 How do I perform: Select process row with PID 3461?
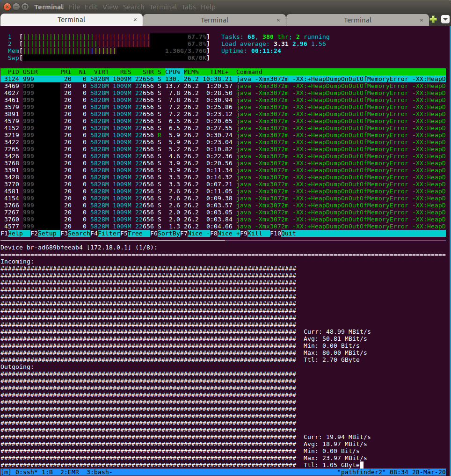click(223, 100)
